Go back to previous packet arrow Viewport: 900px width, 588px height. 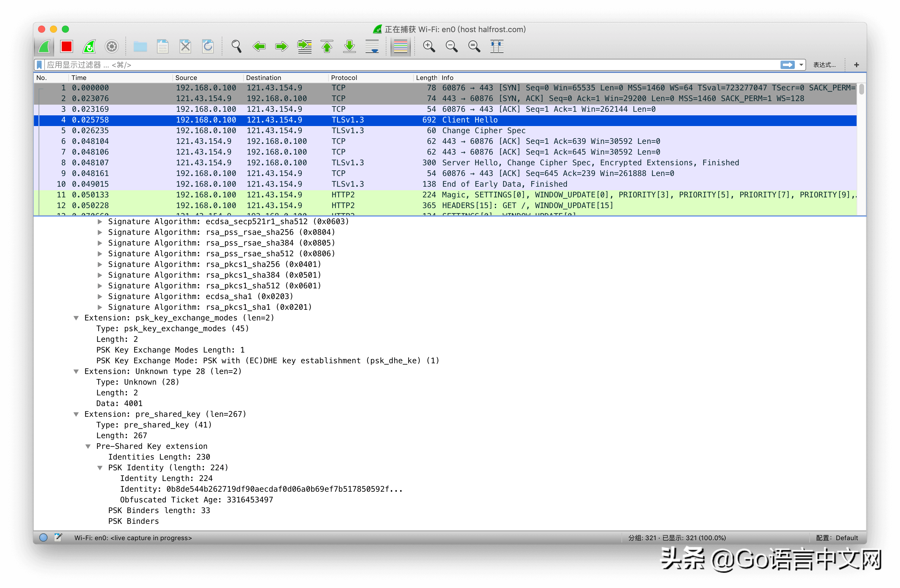point(259,46)
